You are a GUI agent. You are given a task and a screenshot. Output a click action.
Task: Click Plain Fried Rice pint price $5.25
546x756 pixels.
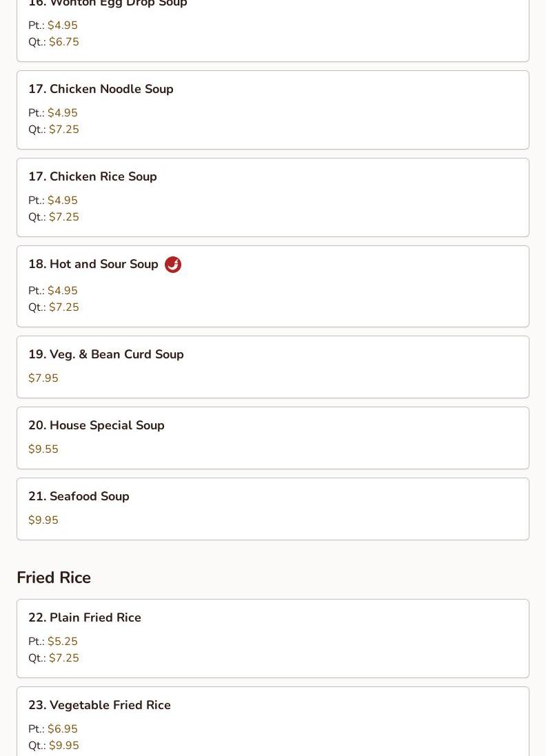pos(63,641)
